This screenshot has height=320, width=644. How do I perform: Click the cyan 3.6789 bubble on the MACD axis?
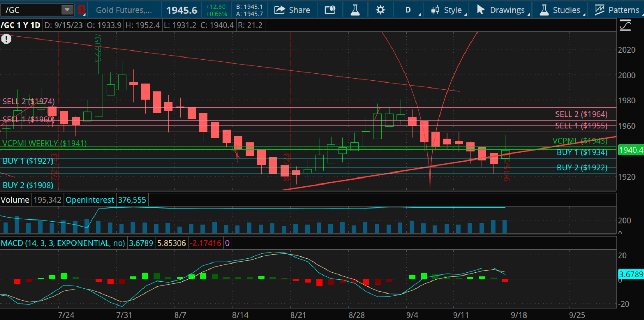(x=631, y=274)
